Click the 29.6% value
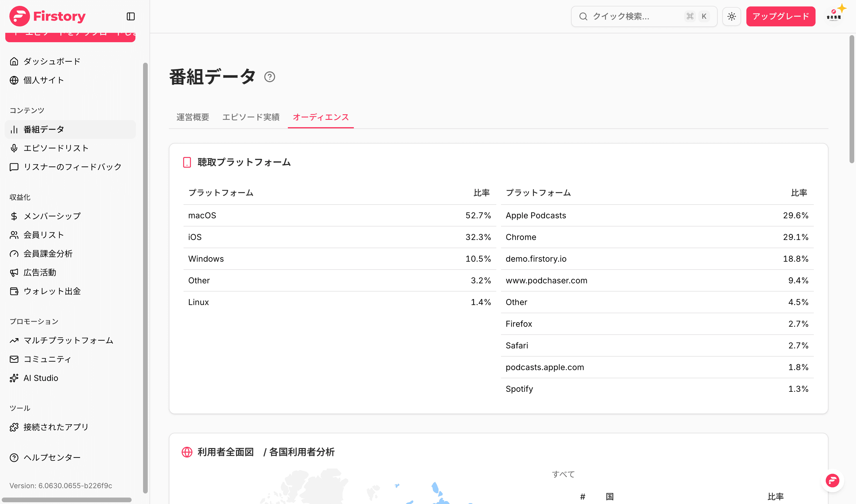 point(796,216)
